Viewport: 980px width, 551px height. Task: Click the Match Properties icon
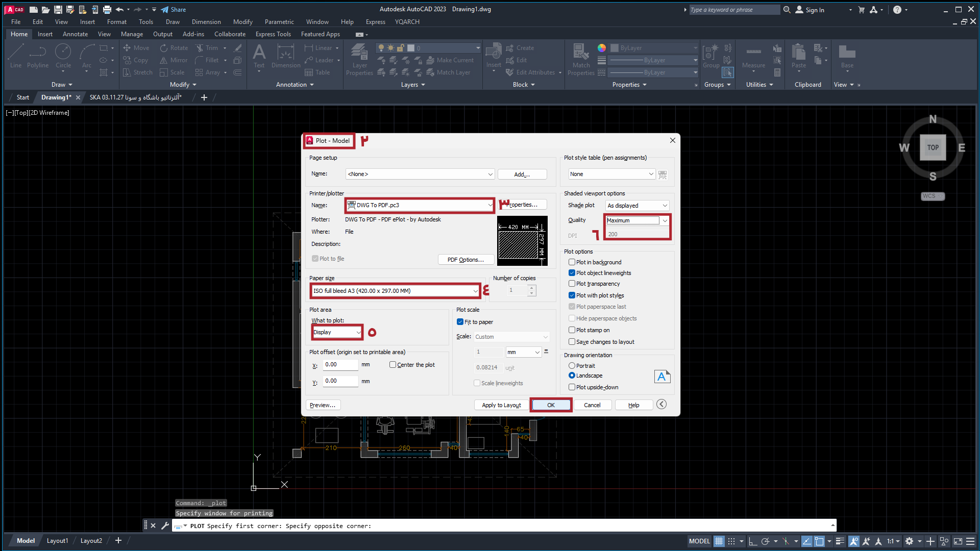tap(581, 59)
